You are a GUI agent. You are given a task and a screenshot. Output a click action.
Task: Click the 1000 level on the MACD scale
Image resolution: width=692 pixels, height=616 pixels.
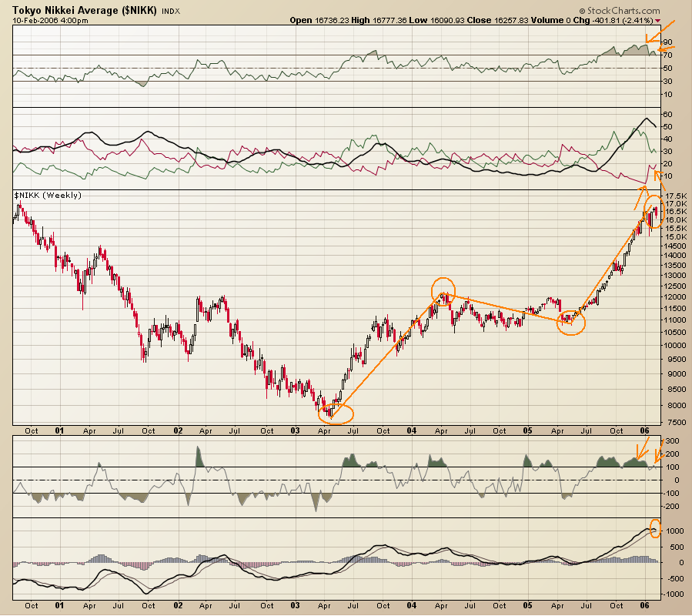point(676,531)
